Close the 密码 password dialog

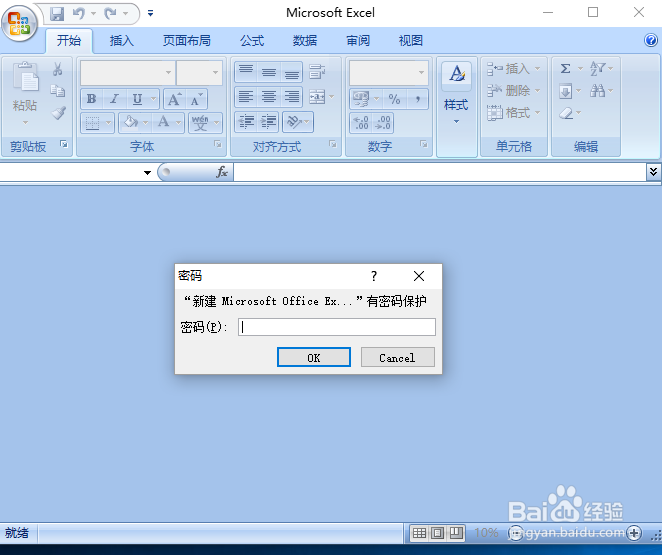pyautogui.click(x=419, y=276)
